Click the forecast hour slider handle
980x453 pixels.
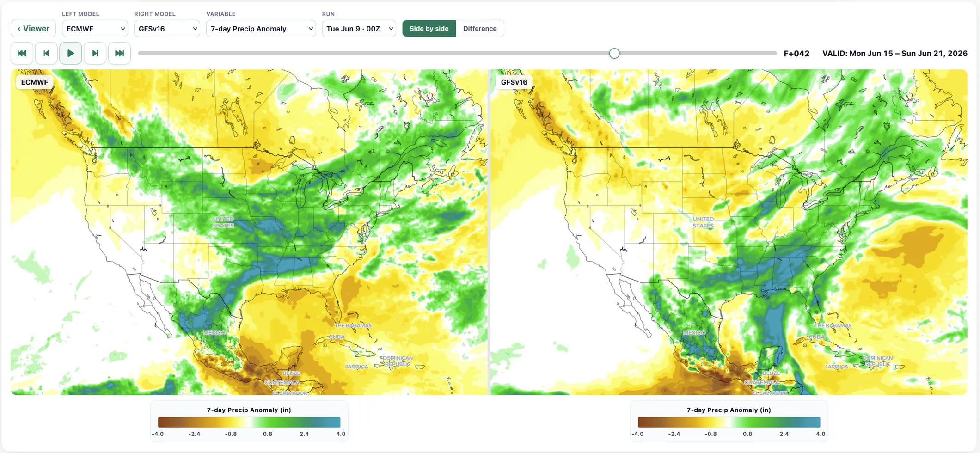click(x=614, y=53)
